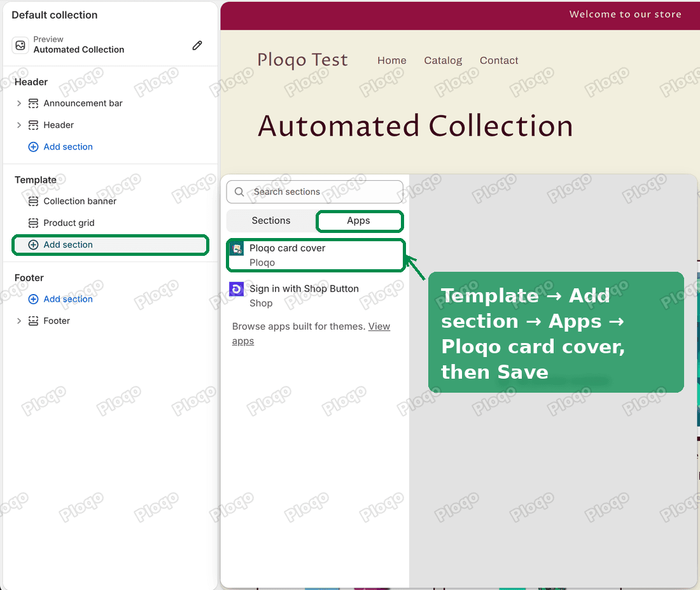Open Contact in store navigation

[499, 60]
